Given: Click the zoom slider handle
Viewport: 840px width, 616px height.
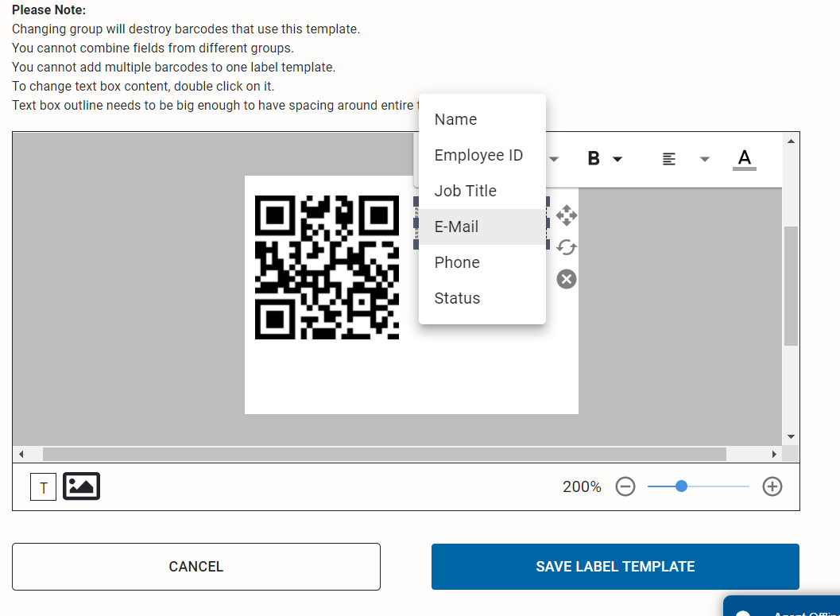Looking at the screenshot, I should point(681,486).
